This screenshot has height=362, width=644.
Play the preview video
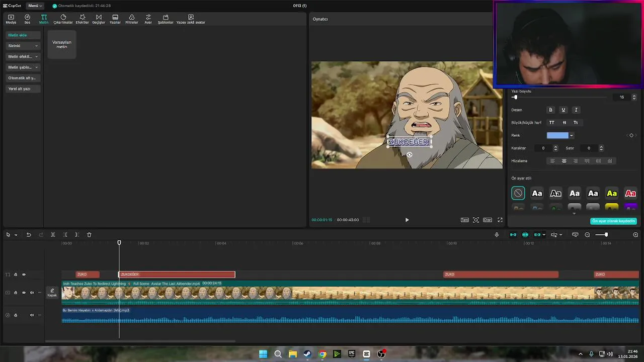(x=407, y=220)
